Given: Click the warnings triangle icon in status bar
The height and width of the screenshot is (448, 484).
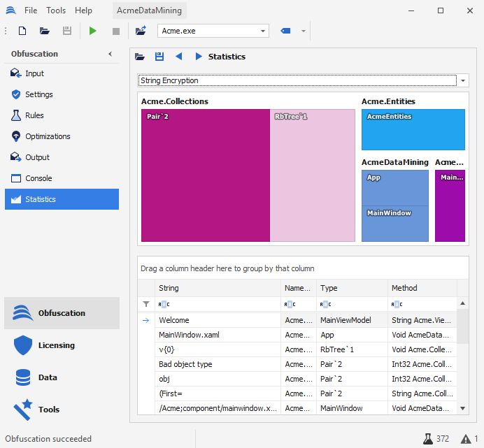Looking at the screenshot, I should click(465, 439).
